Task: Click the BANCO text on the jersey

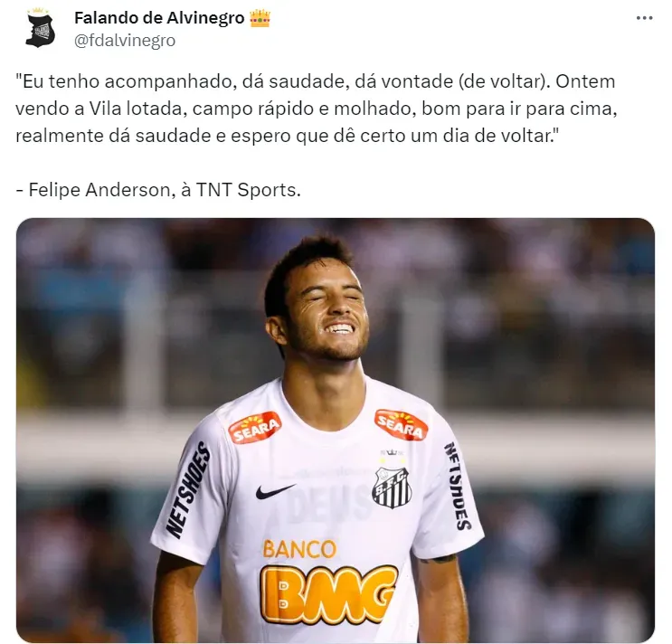Action: point(299,549)
